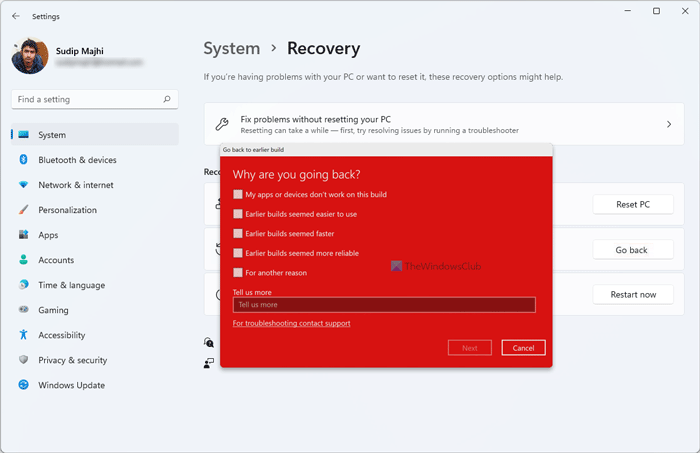Screen dimensions: 700x453
Task: Click the Get help icon below dialog
Action: point(208,342)
